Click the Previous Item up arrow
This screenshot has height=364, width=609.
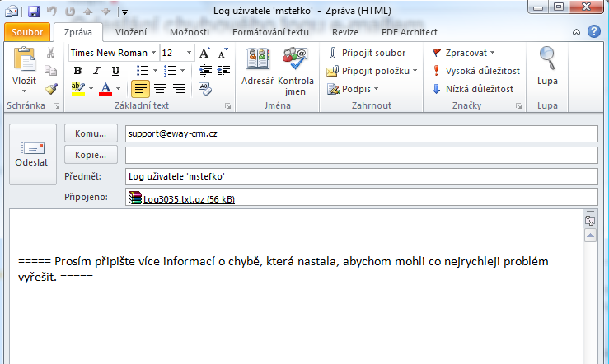(x=88, y=12)
